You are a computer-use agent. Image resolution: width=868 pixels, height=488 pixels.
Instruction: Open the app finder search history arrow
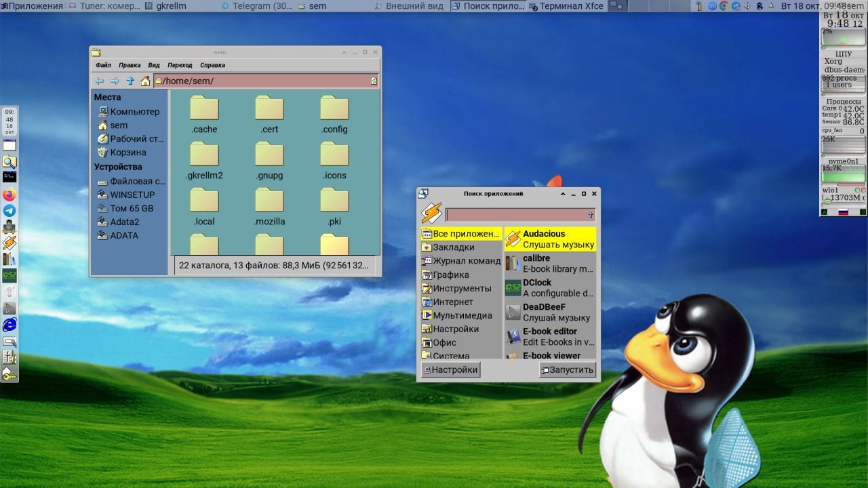(591, 216)
